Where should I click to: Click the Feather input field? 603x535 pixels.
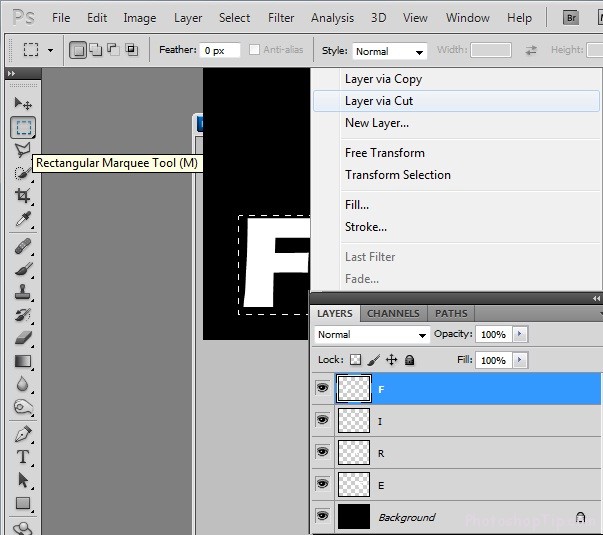click(x=220, y=50)
